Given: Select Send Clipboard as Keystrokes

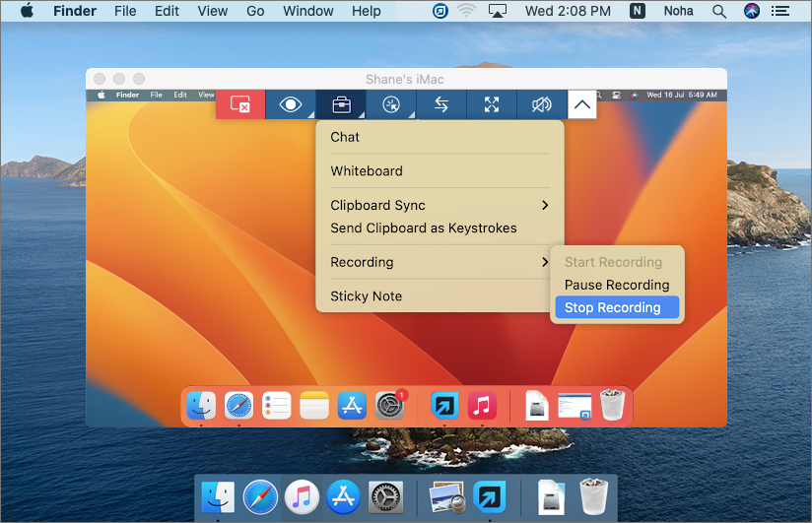Looking at the screenshot, I should point(424,228).
